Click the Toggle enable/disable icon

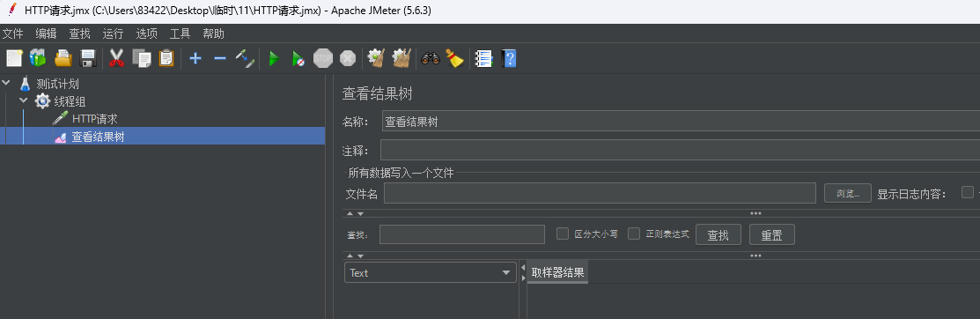click(x=245, y=59)
